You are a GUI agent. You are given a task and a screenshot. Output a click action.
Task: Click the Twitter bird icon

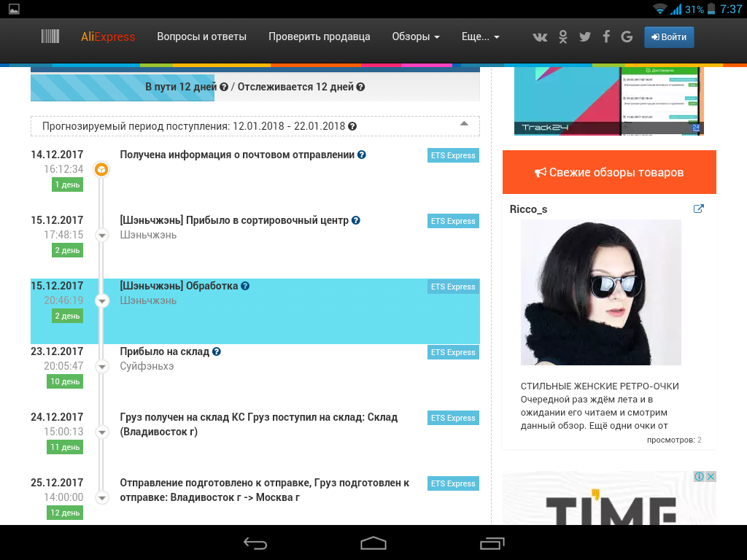tap(585, 37)
